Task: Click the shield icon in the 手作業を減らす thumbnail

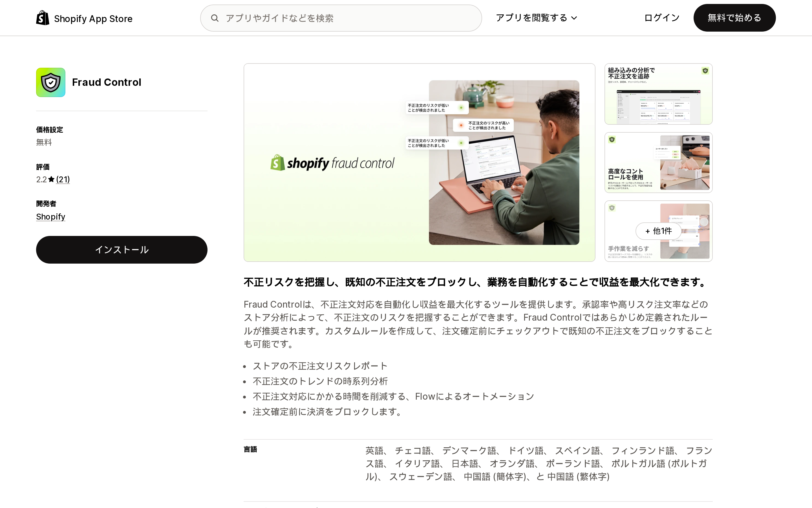Action: (612, 208)
